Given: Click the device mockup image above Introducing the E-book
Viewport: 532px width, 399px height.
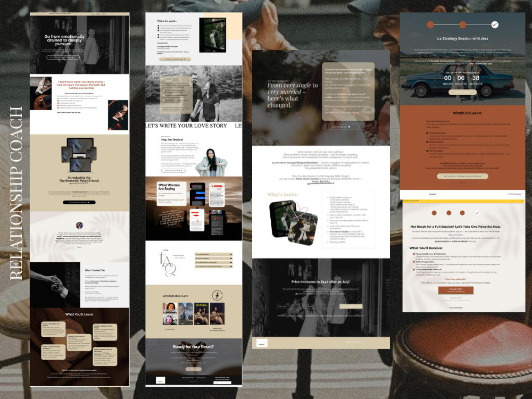Looking at the screenshot, I should point(79,155).
